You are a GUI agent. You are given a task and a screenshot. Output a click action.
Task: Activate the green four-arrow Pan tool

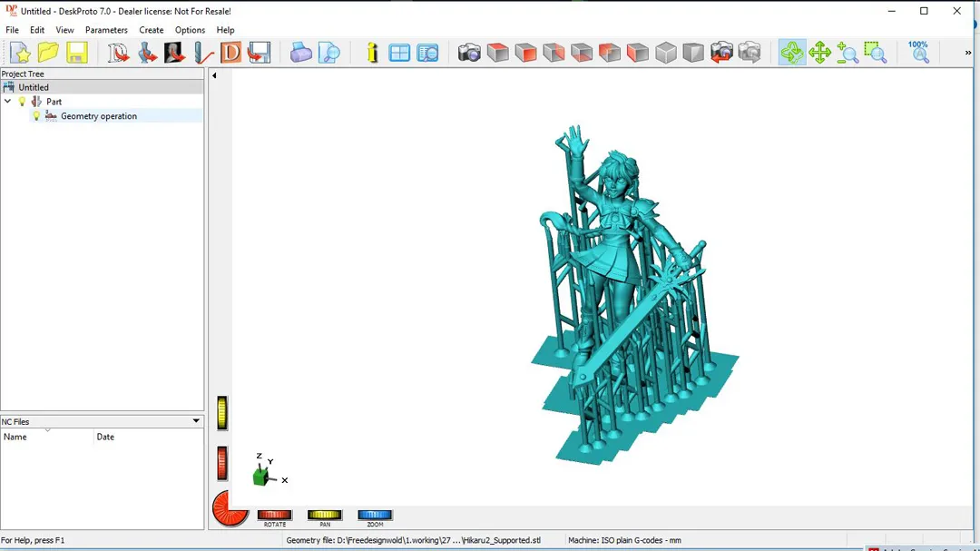(819, 53)
